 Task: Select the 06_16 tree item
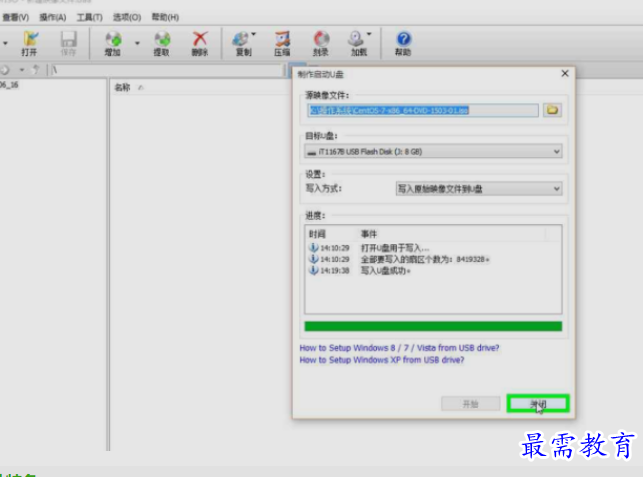(9, 85)
